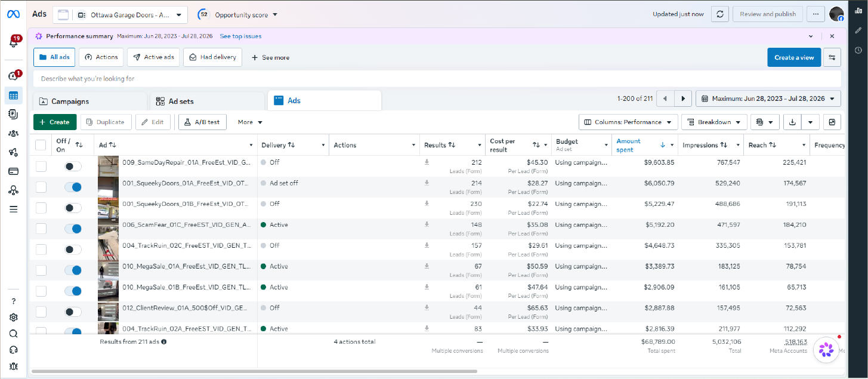Open the See top issues link
This screenshot has height=379, width=868.
click(x=240, y=36)
